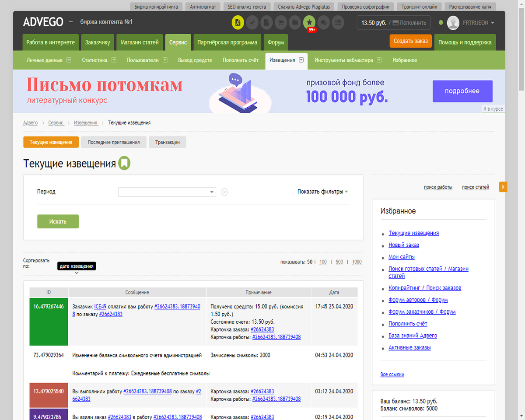Expand Извещения submenu arrow
Image resolution: width=525 pixels, height=420 pixels.
[301, 60]
